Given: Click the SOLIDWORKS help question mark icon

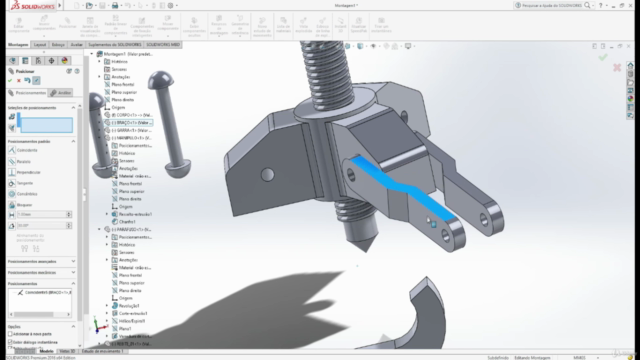Looking at the screenshot, I should point(600,5).
